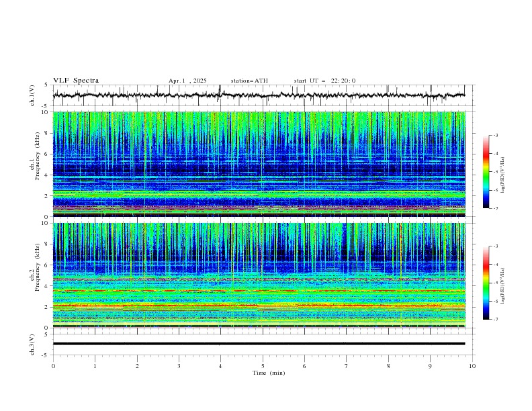Click inside the ch.2 spectrogram panel
The image size is (532, 411).
click(x=259, y=275)
